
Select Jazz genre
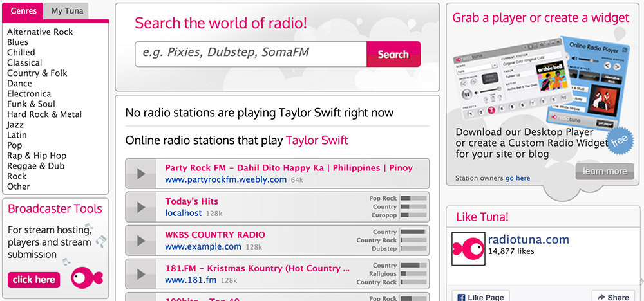tap(15, 125)
